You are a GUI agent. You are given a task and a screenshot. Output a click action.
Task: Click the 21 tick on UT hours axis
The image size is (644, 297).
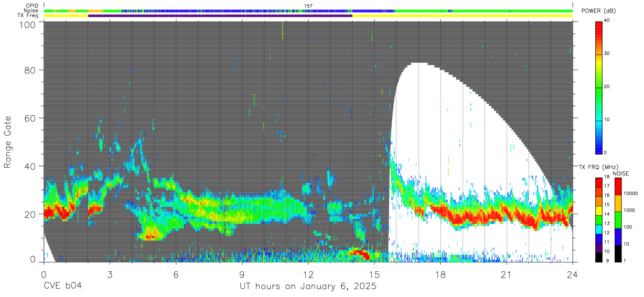coord(507,274)
